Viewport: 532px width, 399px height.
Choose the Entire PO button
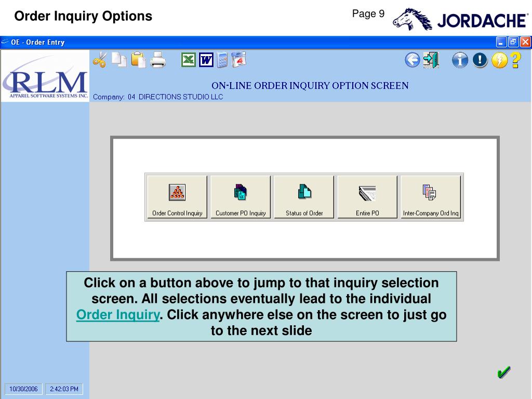point(367,197)
